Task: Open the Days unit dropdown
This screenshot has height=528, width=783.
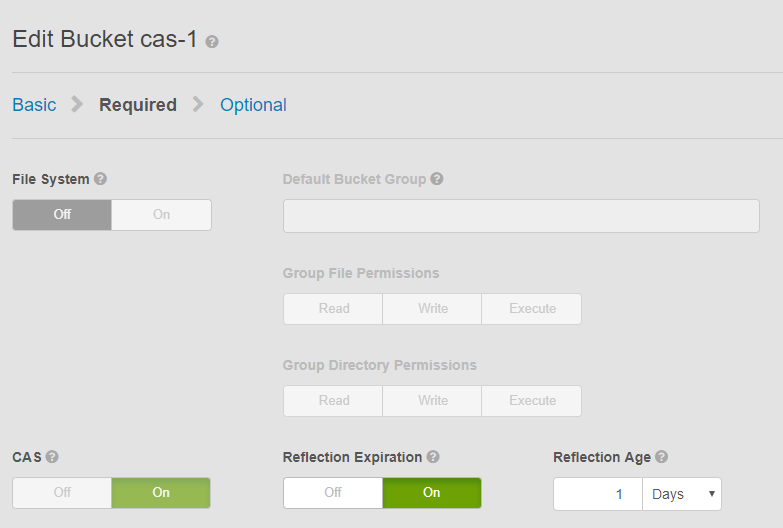Action: click(x=684, y=494)
